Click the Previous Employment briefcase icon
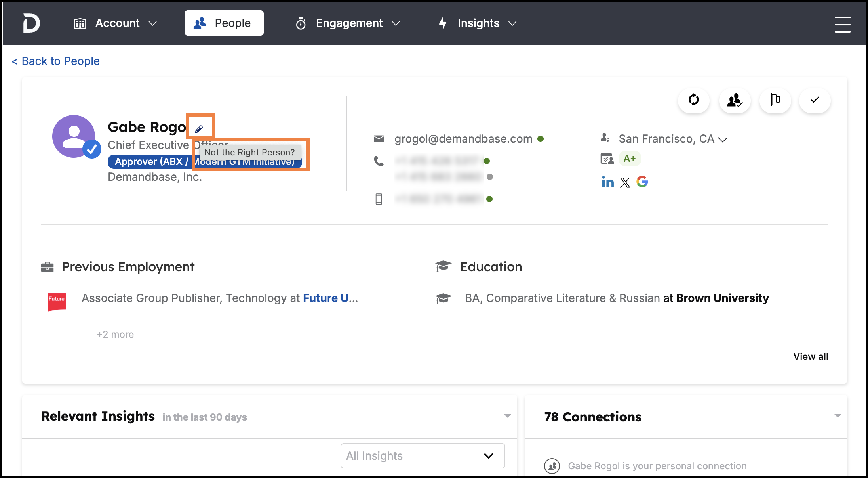The height and width of the screenshot is (478, 868). [x=48, y=267]
